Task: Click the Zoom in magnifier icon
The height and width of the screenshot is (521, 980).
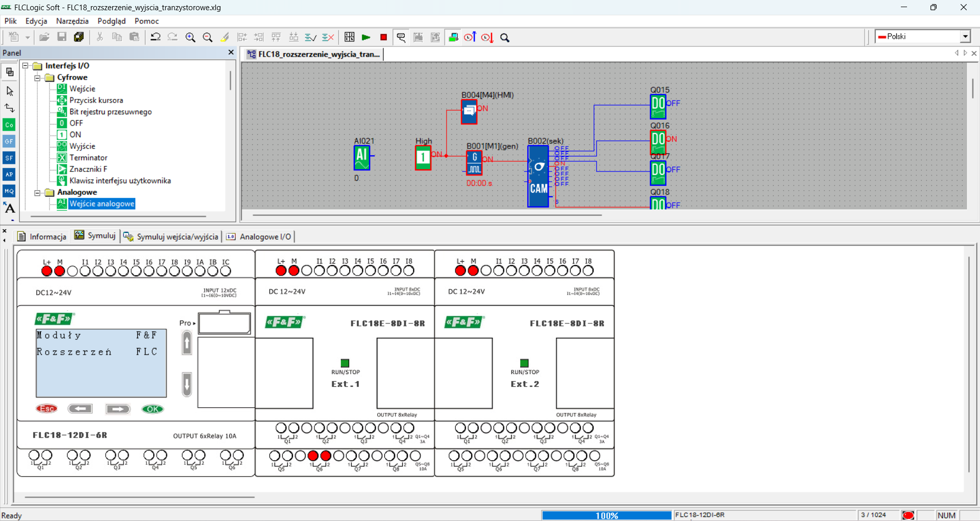Action: pos(190,37)
